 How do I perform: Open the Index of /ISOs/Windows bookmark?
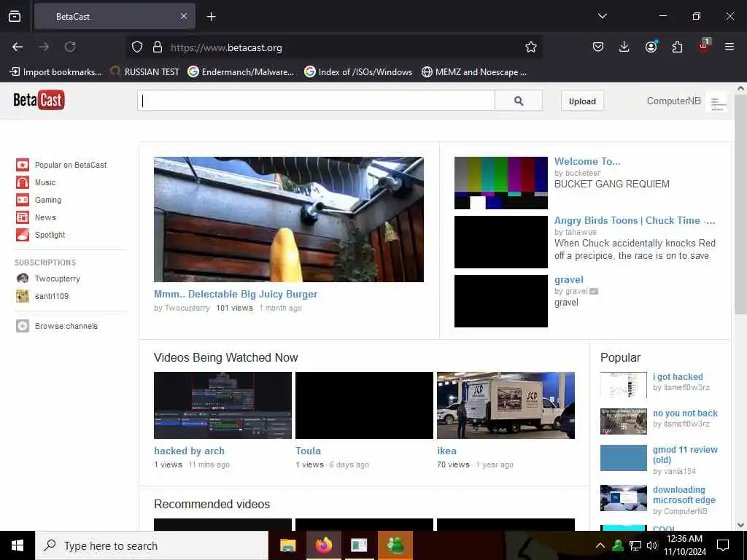pos(358,72)
